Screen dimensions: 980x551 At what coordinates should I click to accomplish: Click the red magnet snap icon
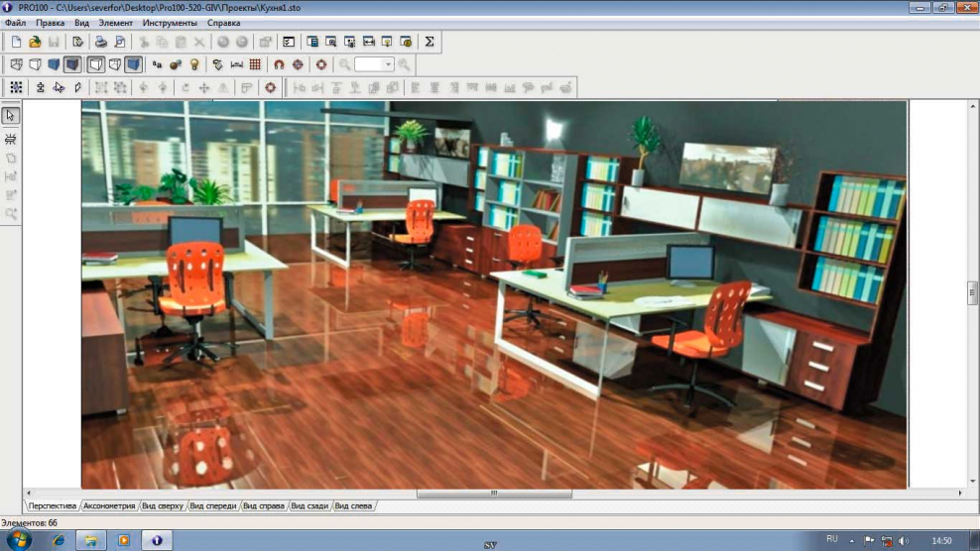click(x=279, y=64)
